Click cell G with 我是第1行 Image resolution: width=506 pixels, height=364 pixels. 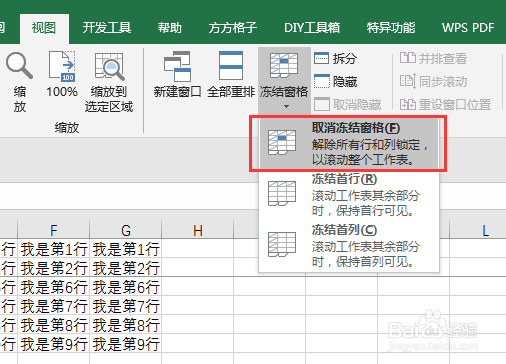(x=125, y=249)
